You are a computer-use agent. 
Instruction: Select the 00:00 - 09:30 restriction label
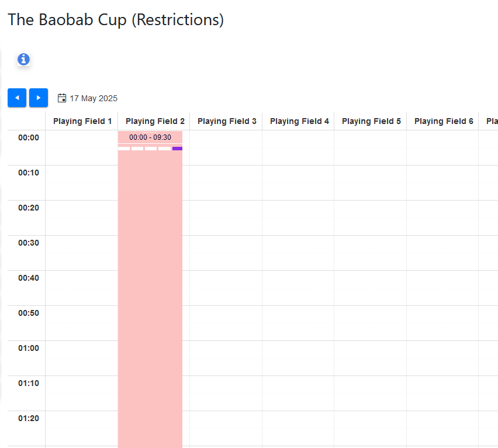point(150,137)
